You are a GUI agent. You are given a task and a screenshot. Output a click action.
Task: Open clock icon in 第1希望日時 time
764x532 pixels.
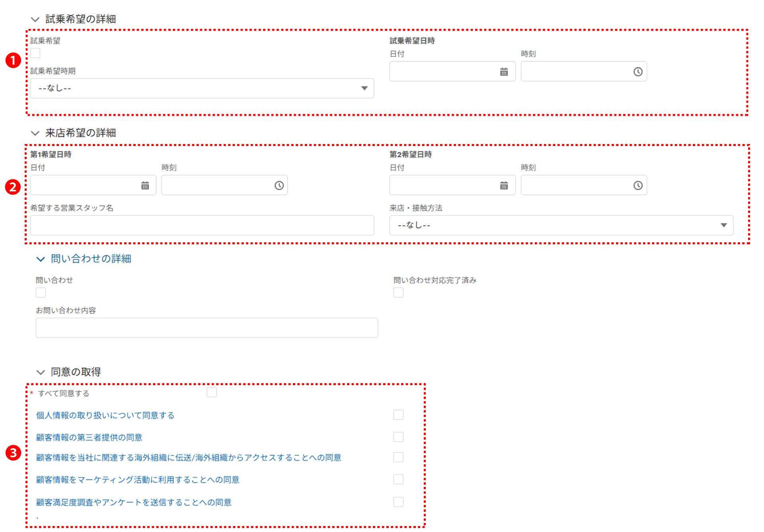[x=279, y=186]
